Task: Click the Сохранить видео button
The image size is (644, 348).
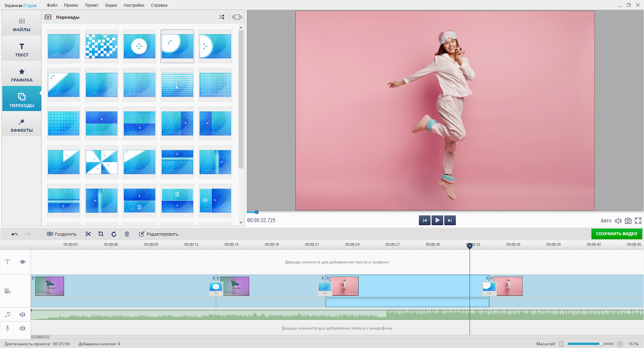Action: 616,234
